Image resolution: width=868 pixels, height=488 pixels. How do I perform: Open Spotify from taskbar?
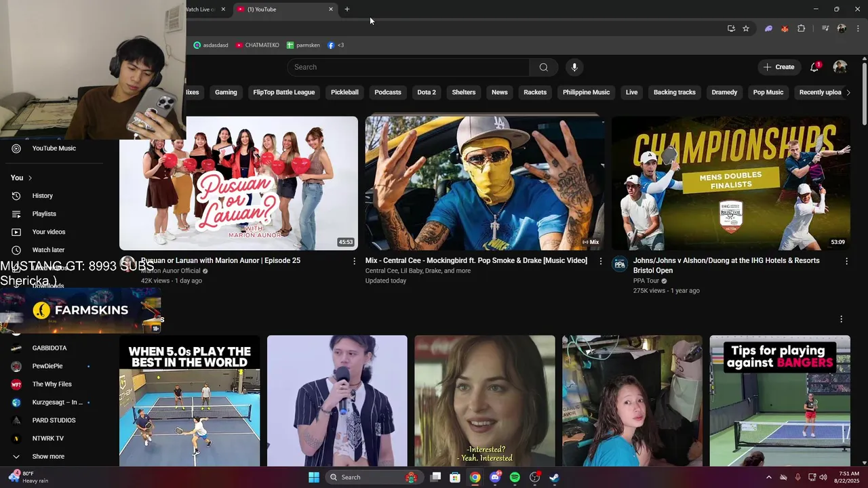(515, 477)
